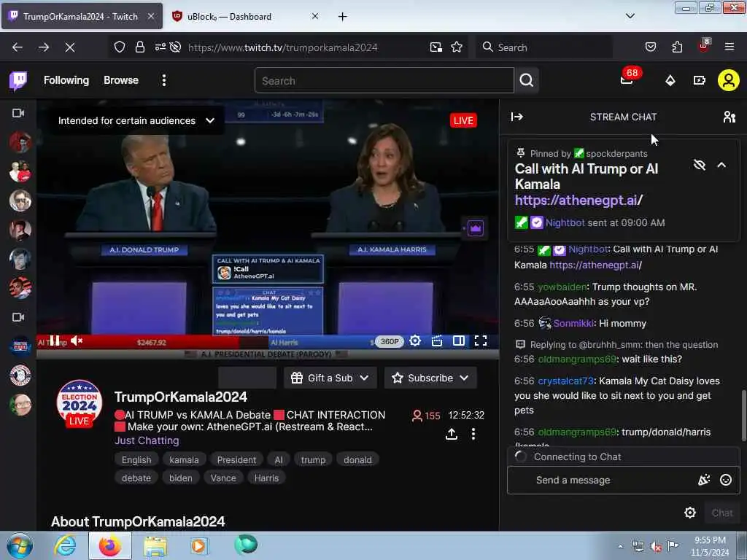Enter fullscreen mode on the player
The image size is (747, 560).
click(481, 341)
